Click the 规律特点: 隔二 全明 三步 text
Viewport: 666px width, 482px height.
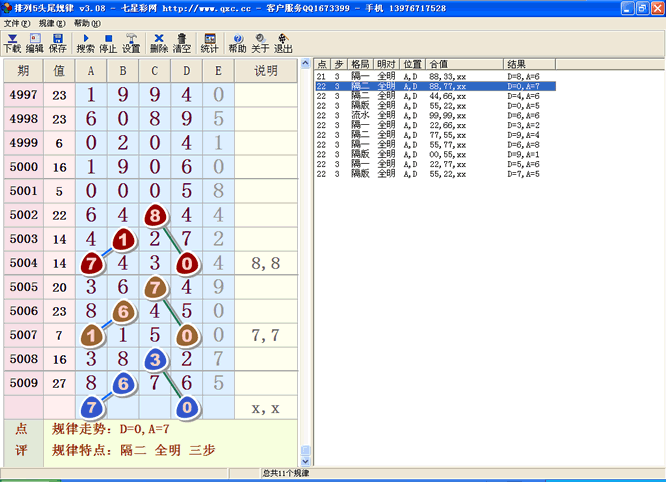[x=134, y=450]
